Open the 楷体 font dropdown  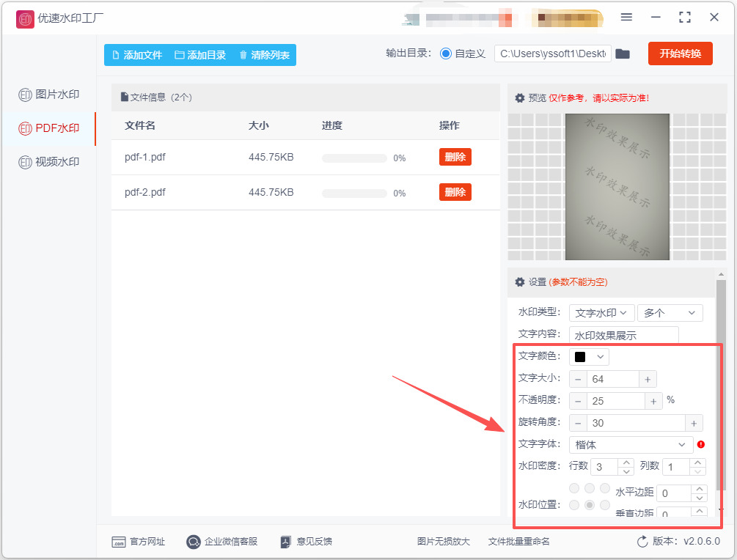tap(631, 445)
